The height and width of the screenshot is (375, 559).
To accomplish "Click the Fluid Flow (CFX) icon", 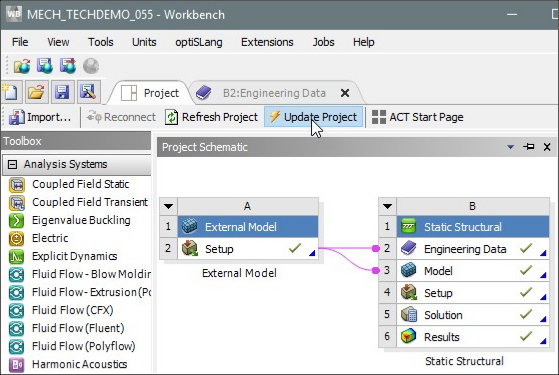I will [16, 310].
